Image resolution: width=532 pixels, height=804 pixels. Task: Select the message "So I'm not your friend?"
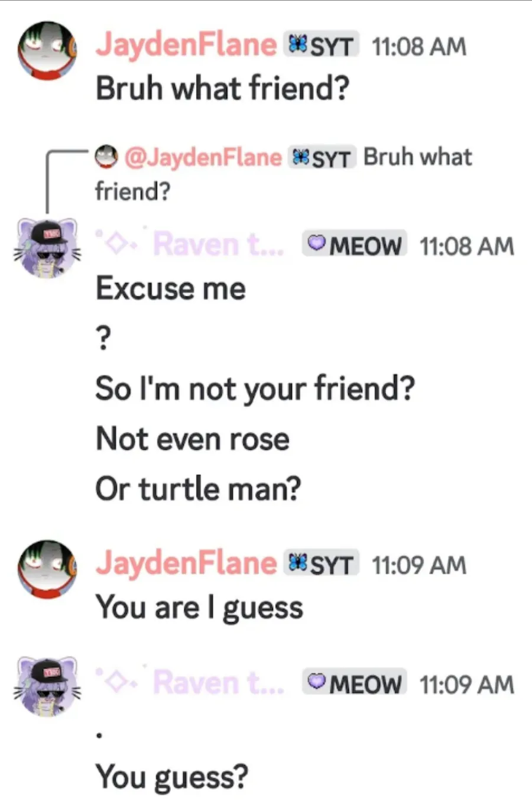255,389
